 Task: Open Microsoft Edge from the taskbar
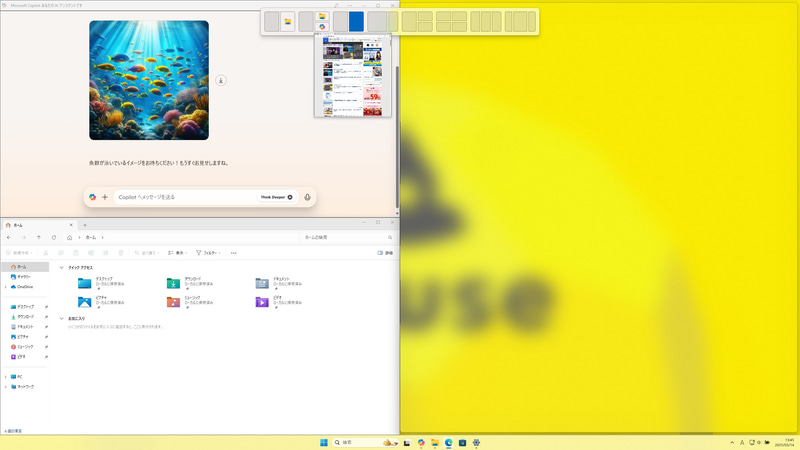tap(448, 442)
